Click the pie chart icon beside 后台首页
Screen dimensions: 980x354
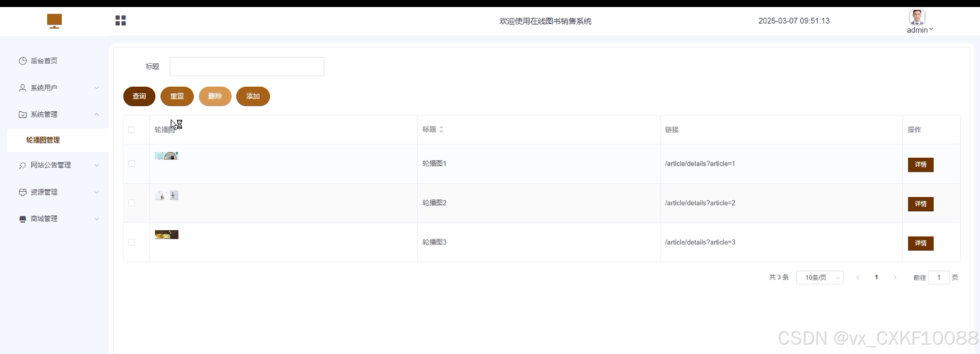(23, 61)
